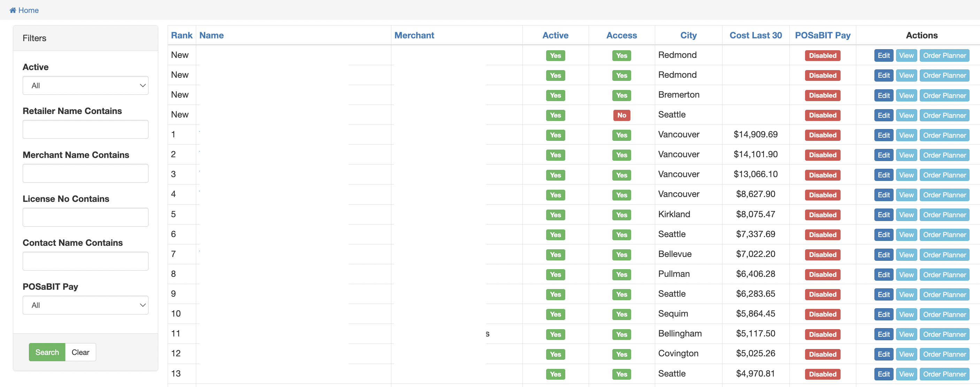Sort by Cost Last 30 column
The height and width of the screenshot is (387, 980).
click(x=755, y=36)
